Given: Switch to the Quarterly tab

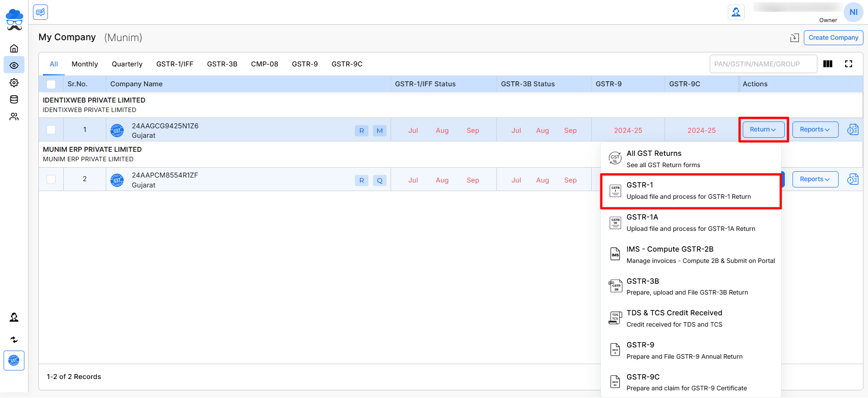Looking at the screenshot, I should tap(127, 64).
